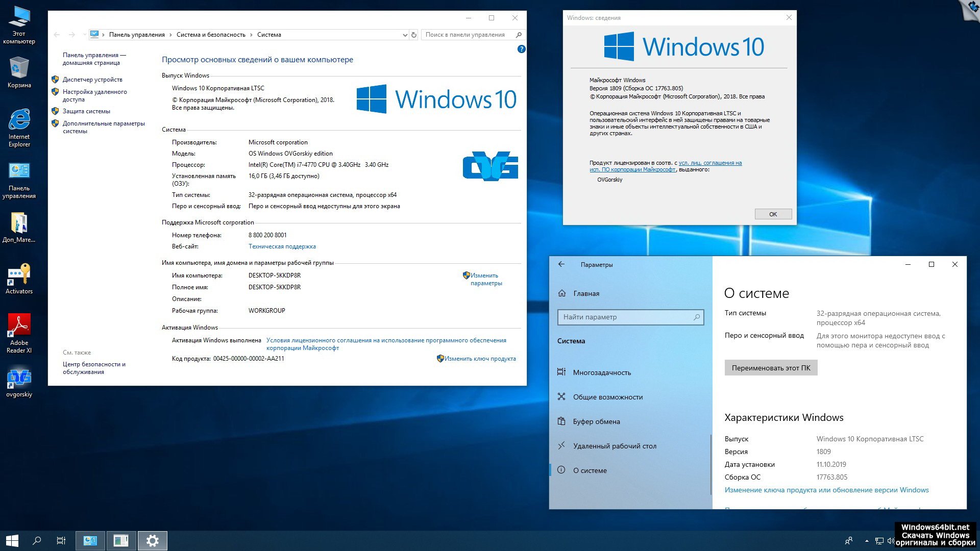Click the Найти параметр search field

coord(625,317)
